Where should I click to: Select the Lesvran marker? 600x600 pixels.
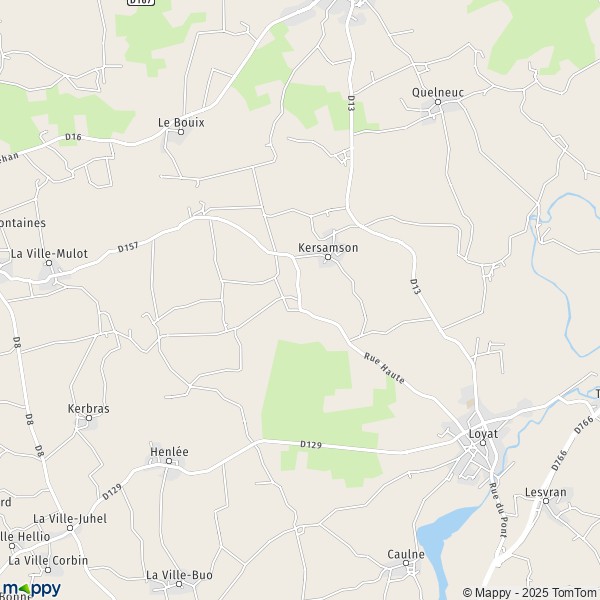point(546,501)
